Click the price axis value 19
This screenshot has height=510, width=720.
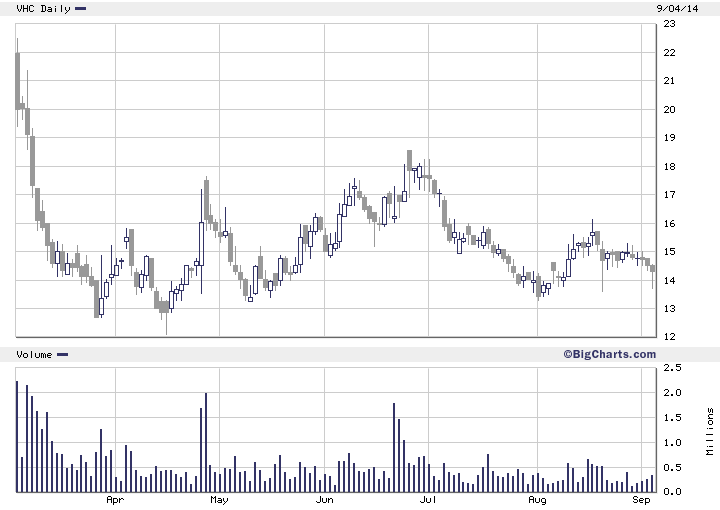(x=669, y=137)
